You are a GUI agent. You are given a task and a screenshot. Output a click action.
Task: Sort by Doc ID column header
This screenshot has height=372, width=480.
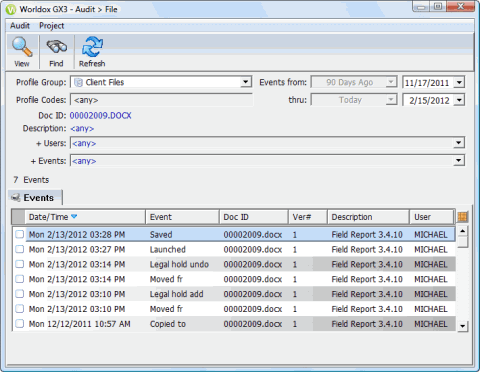(254, 217)
